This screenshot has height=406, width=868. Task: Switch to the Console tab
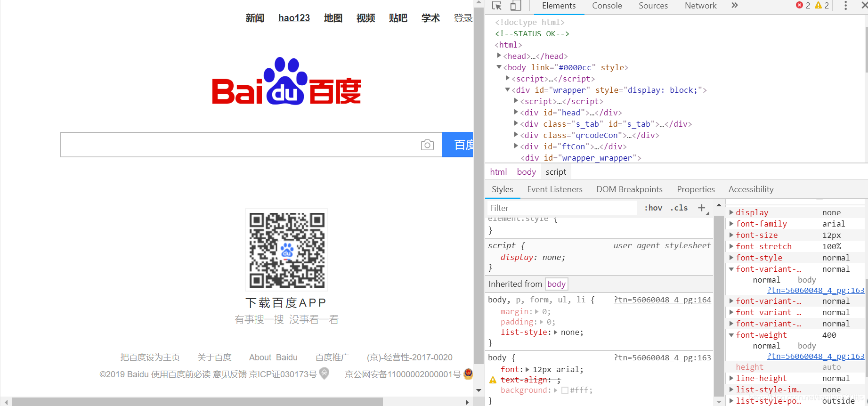(607, 6)
